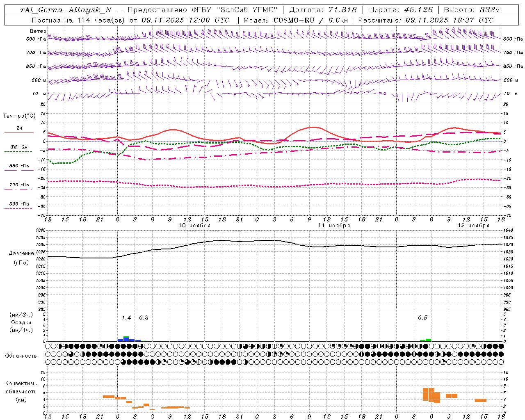525x420 pixels.
Task: Click the 'Конвективн.' convective cloud label
Action: (21, 383)
